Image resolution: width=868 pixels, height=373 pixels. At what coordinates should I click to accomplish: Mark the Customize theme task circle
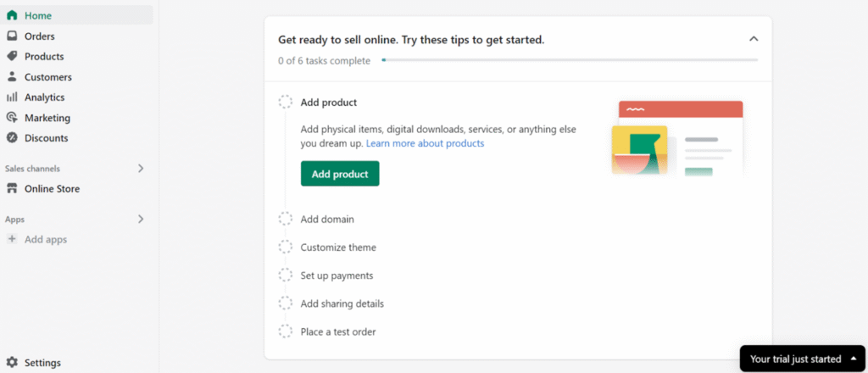click(286, 248)
